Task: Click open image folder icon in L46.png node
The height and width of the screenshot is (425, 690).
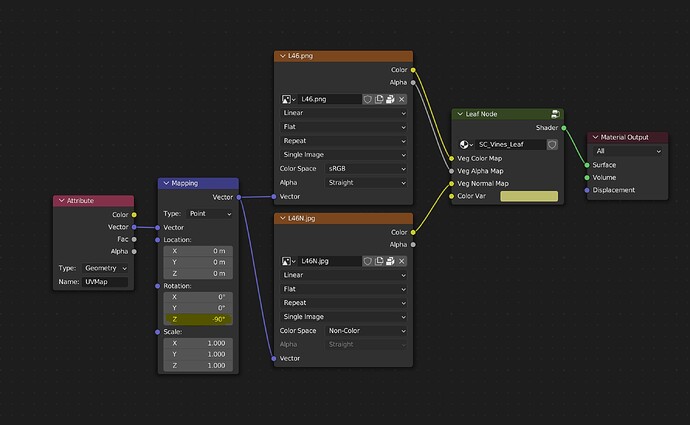Action: 390,99
